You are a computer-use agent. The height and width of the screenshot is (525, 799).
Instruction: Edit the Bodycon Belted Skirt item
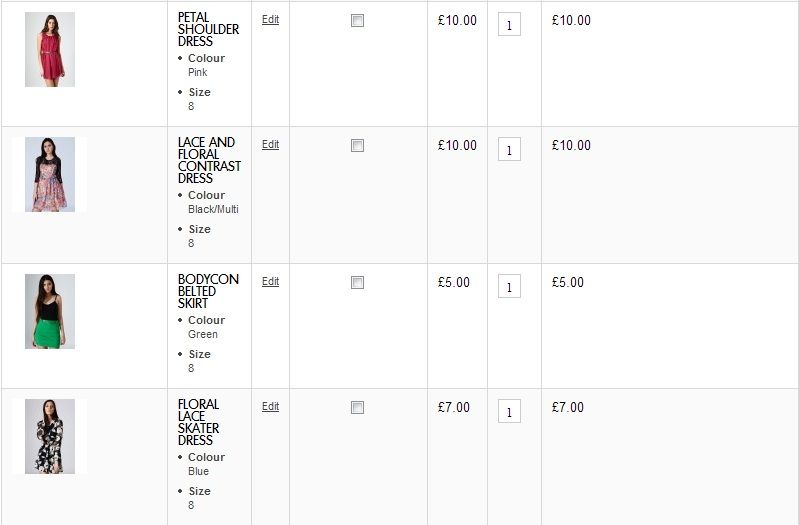(x=270, y=281)
